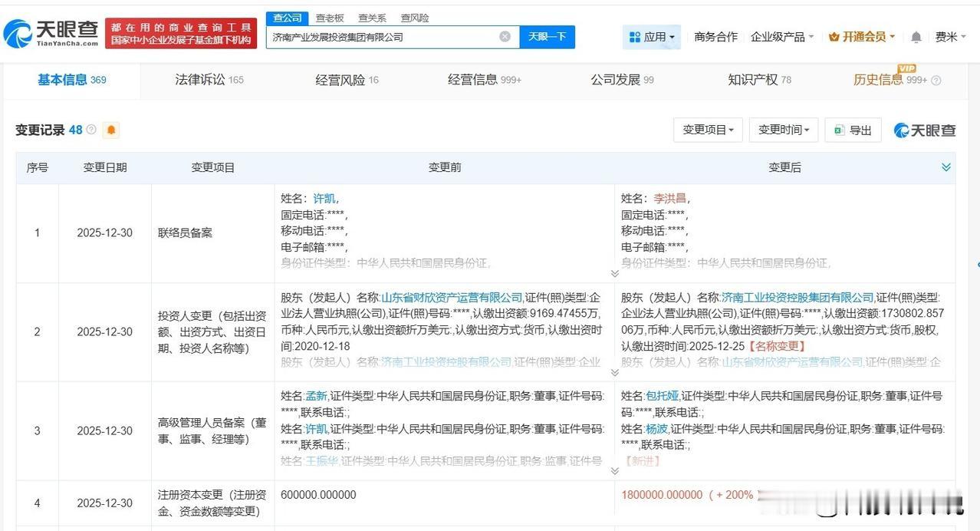Screen dimensions: 980x531
Task: Switch to the 经营信息 tab
Action: [475, 78]
